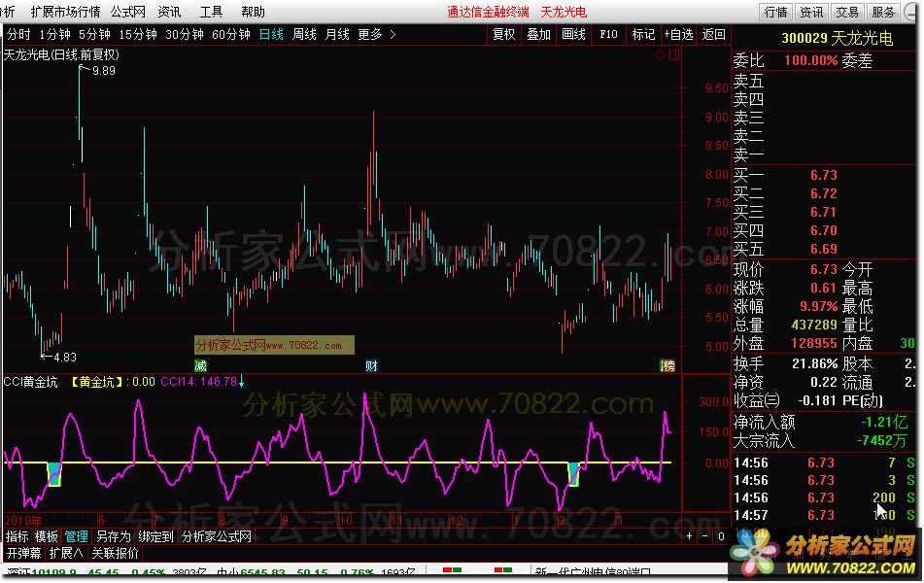Screen dimensions: 924x583
Task: Click the cyan arrow beside CCI14 value
Action: click(242, 381)
